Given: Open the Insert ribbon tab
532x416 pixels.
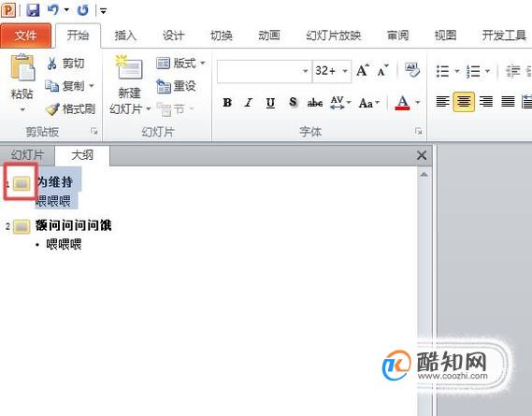Looking at the screenshot, I should 125,36.
